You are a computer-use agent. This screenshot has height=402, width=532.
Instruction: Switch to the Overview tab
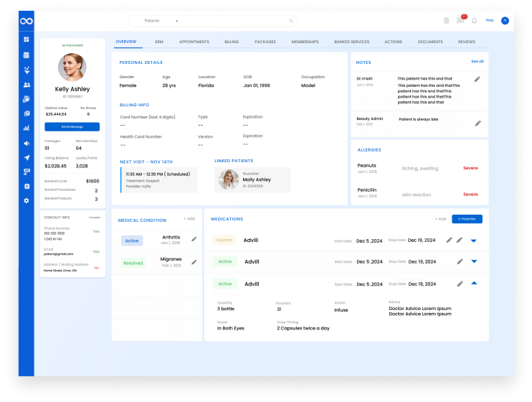click(126, 42)
